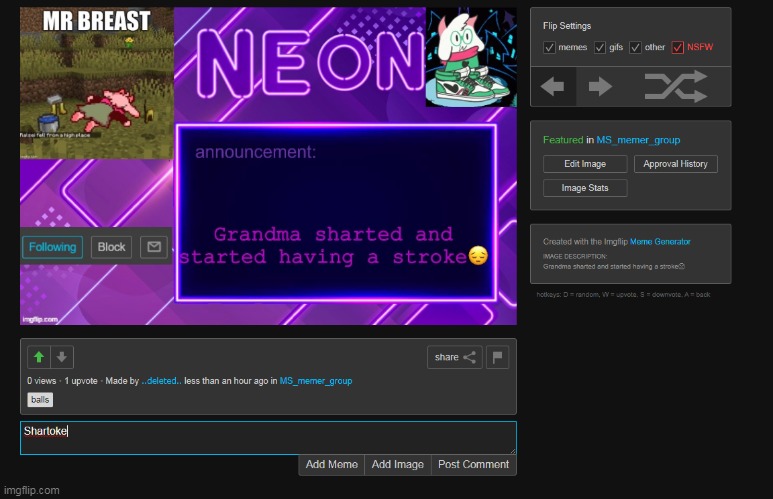Toggle the gifs checkbox in Flip Settings
The image size is (773, 499).
[600, 47]
